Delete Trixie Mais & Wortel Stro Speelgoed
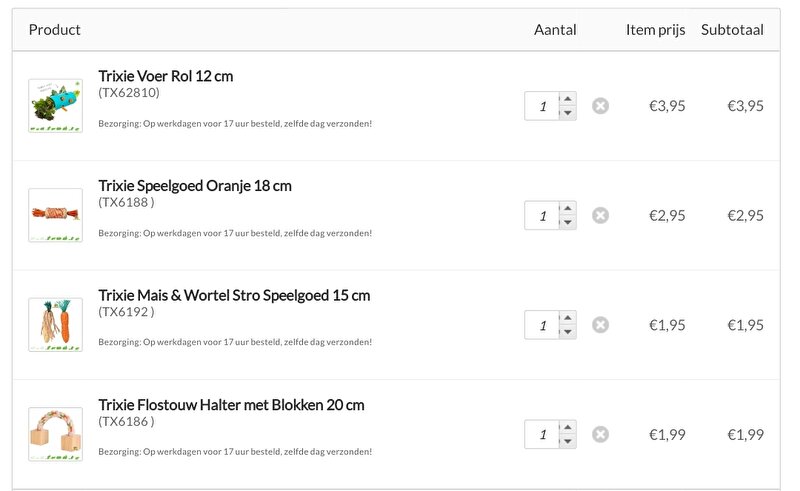The image size is (800, 491). tap(601, 325)
